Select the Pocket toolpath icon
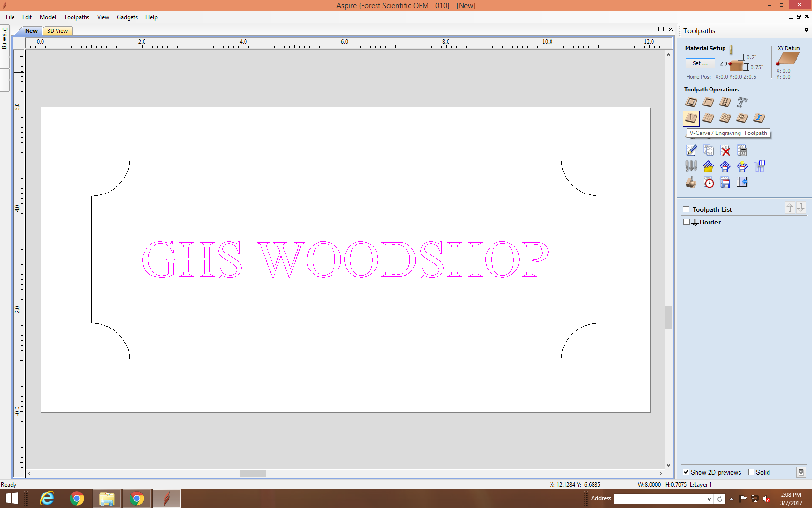This screenshot has width=812, height=508. click(x=708, y=102)
